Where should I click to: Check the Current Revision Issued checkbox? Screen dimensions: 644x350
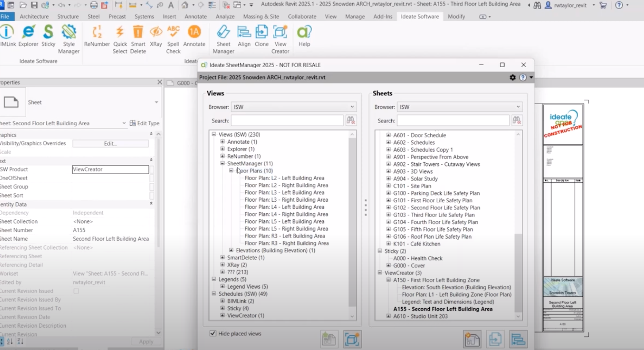point(76,291)
